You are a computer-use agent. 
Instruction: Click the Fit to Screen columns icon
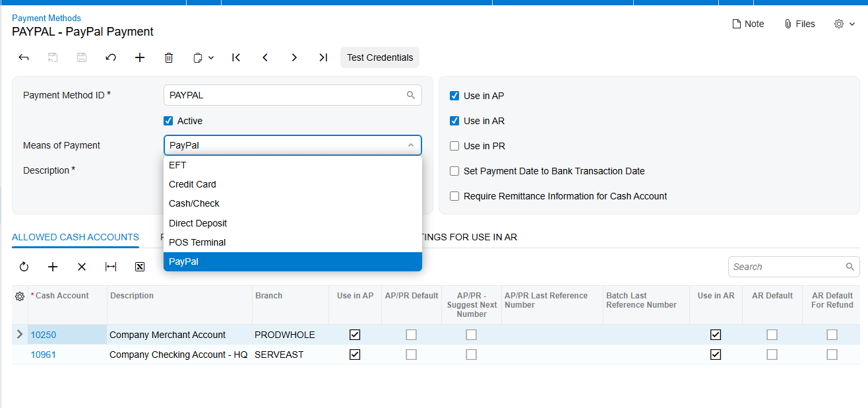click(x=111, y=267)
